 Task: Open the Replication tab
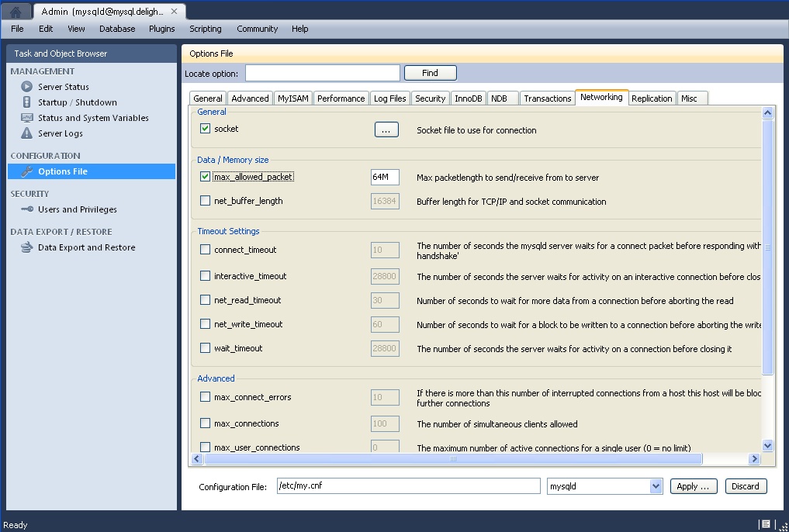click(x=652, y=98)
